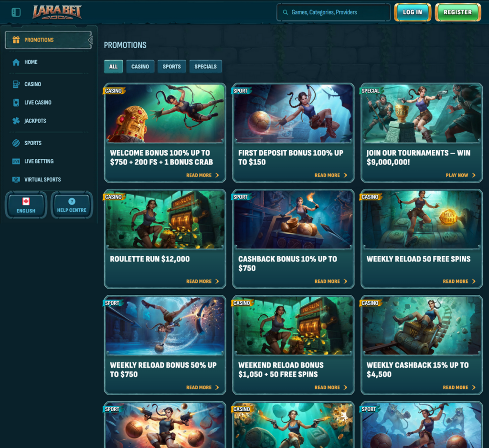
Task: Click the search magnifier icon
Action: 285,12
